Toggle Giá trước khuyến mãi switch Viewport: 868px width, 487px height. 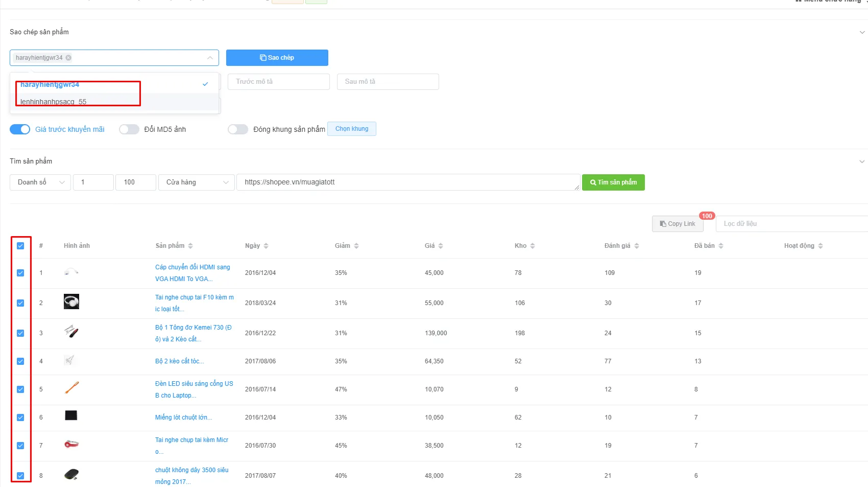click(x=20, y=129)
